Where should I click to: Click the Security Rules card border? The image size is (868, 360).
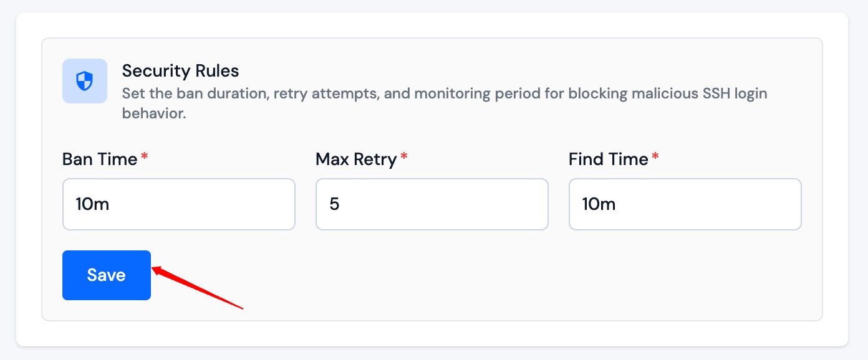(433, 38)
